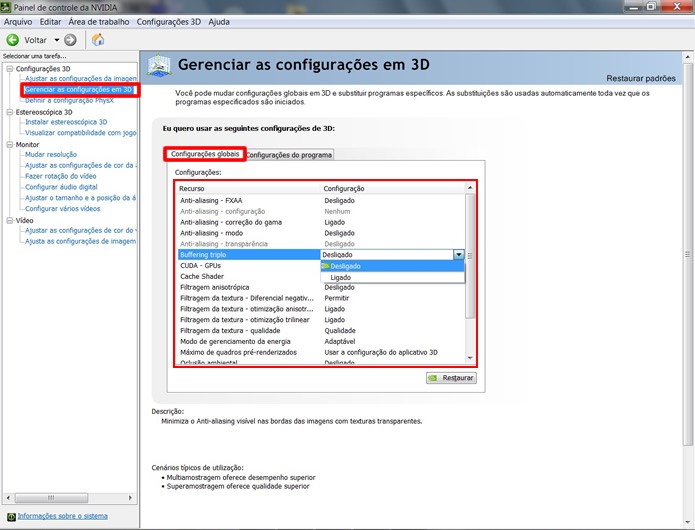
Task: Collapse the Configurações 3D tree node
Action: coord(10,69)
